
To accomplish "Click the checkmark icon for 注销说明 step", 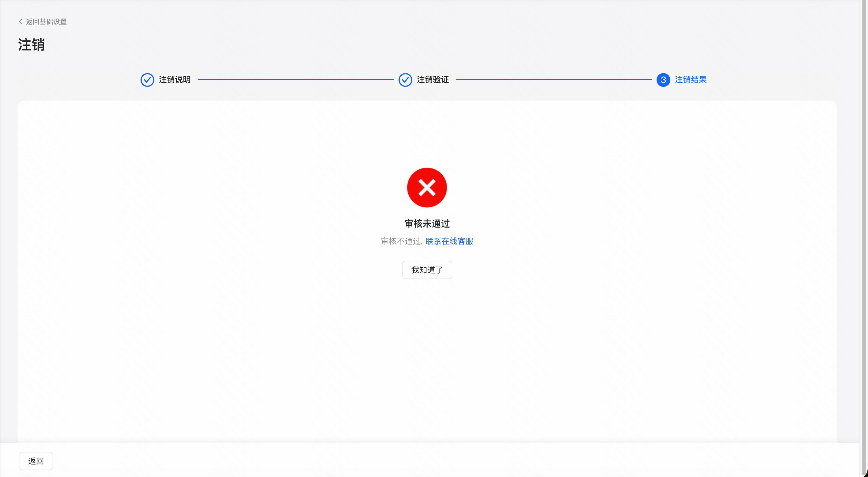I will [x=147, y=80].
